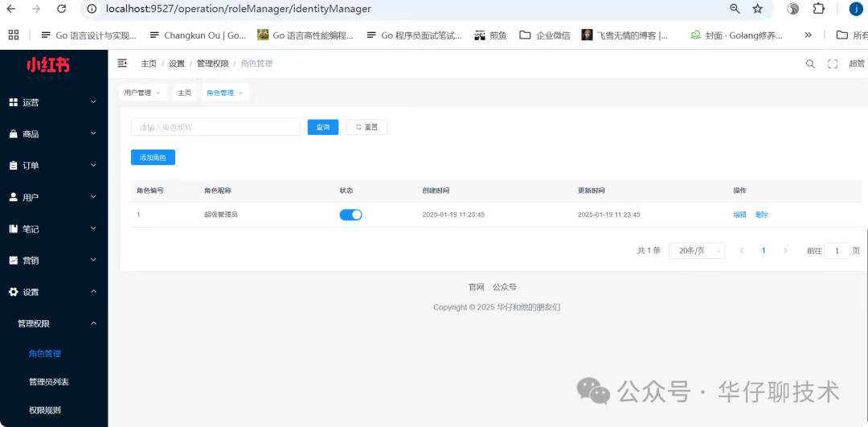The height and width of the screenshot is (427, 868).
Task: Open the Go 语言高性能编程 bookmark
Action: tap(305, 35)
